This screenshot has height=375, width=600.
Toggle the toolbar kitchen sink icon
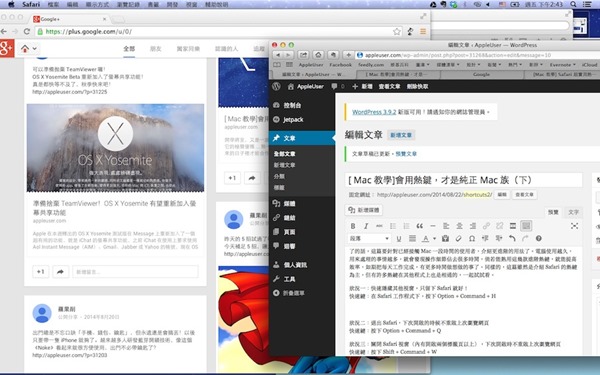click(x=526, y=226)
